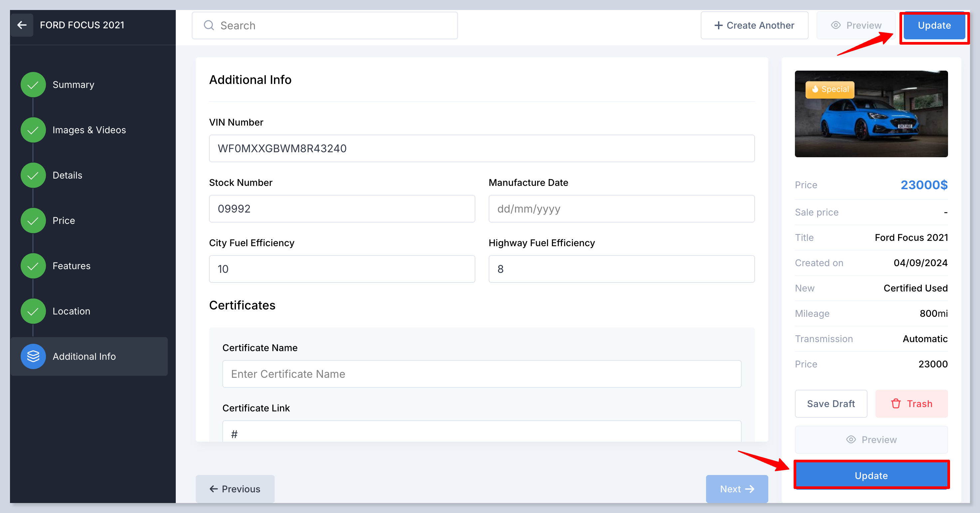Click the Price step checkmark icon
This screenshot has height=513, width=980.
tap(33, 220)
